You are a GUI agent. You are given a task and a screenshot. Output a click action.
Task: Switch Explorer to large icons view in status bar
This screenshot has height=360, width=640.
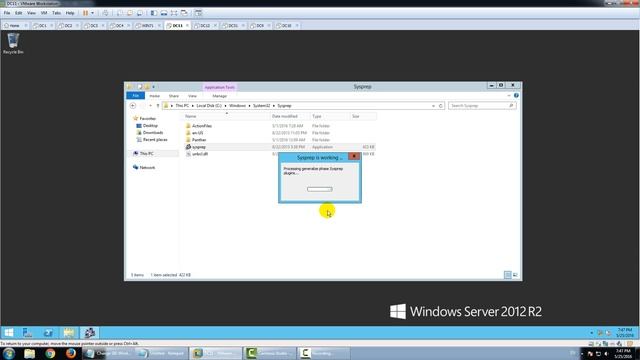[x=515, y=275]
